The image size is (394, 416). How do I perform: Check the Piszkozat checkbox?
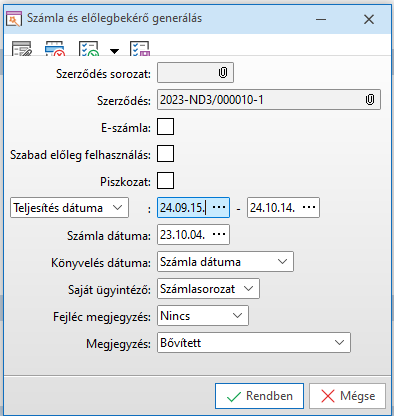165,180
